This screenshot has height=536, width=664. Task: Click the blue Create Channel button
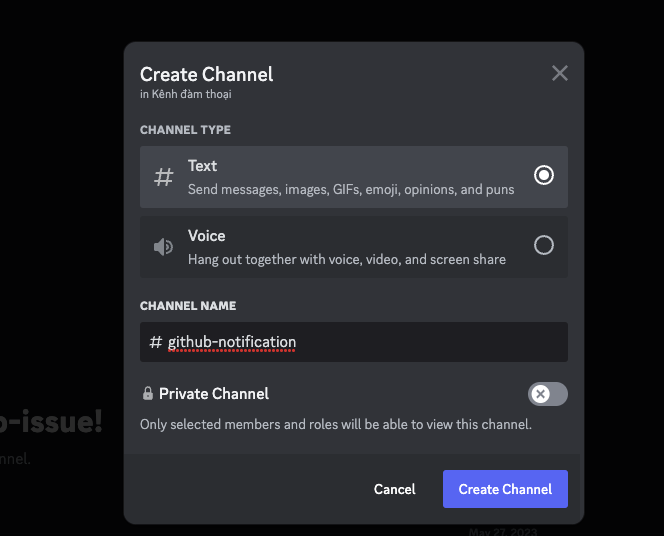[x=505, y=489]
